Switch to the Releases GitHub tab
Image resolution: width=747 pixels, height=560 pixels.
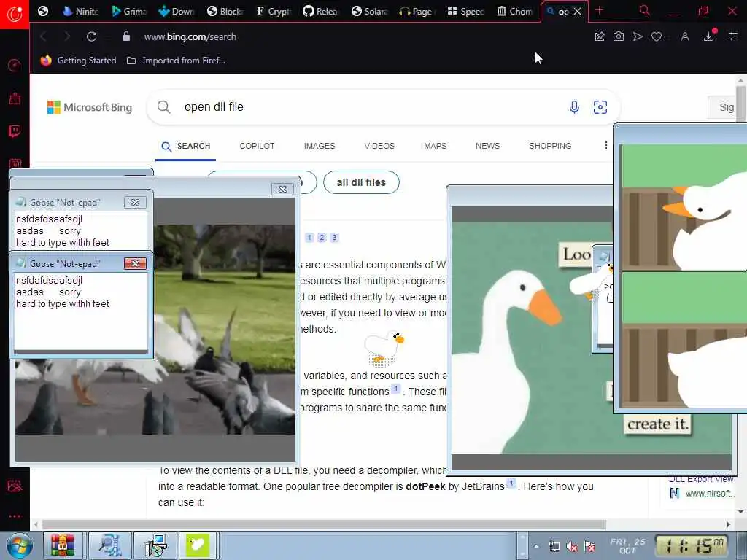click(321, 11)
